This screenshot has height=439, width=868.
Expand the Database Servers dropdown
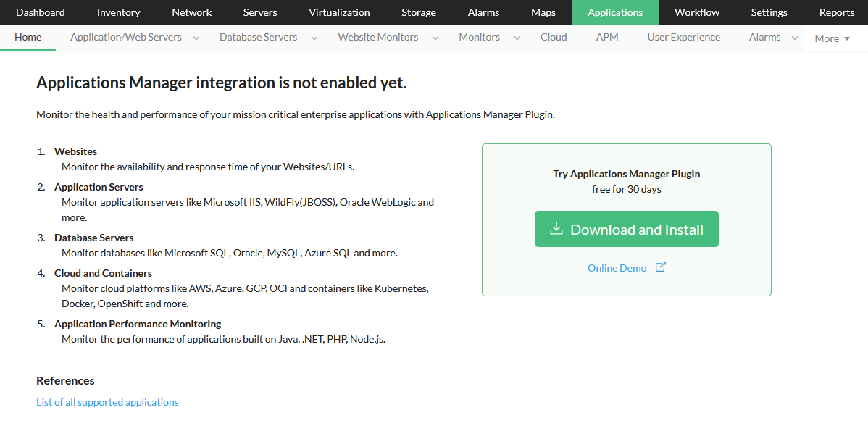313,37
